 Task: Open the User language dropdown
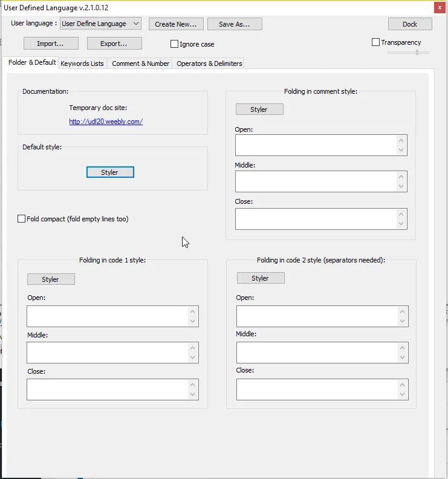coord(100,24)
